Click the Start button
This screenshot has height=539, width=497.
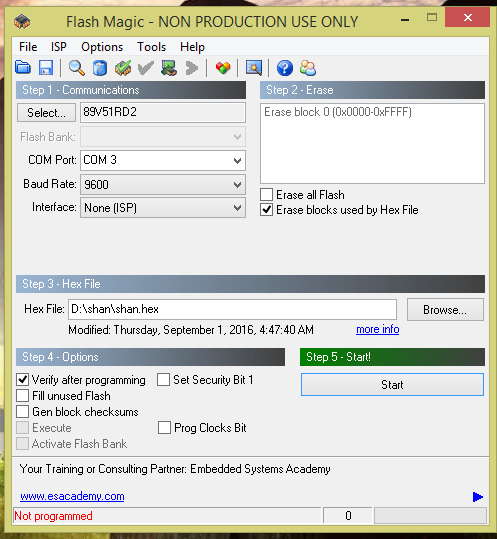point(392,384)
